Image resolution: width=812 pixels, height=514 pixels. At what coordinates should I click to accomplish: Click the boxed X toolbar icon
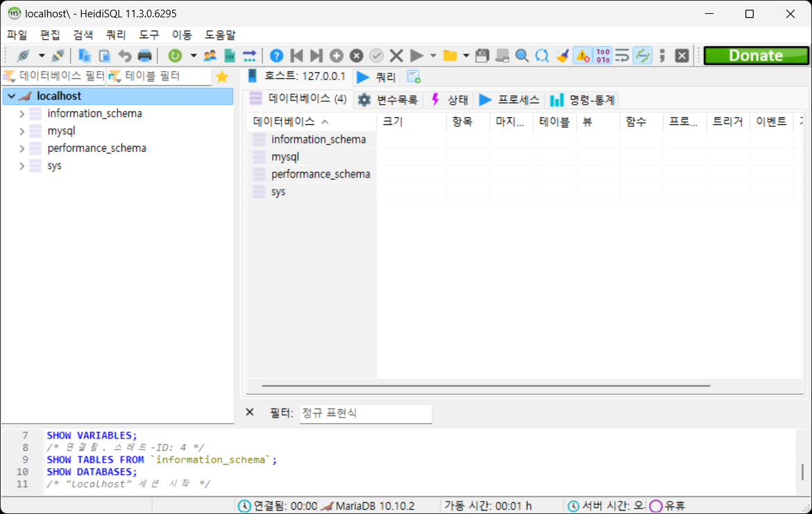click(682, 55)
